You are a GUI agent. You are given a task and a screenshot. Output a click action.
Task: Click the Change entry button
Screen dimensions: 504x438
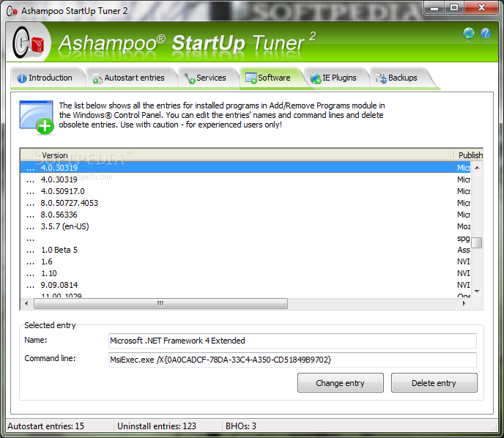pos(341,383)
